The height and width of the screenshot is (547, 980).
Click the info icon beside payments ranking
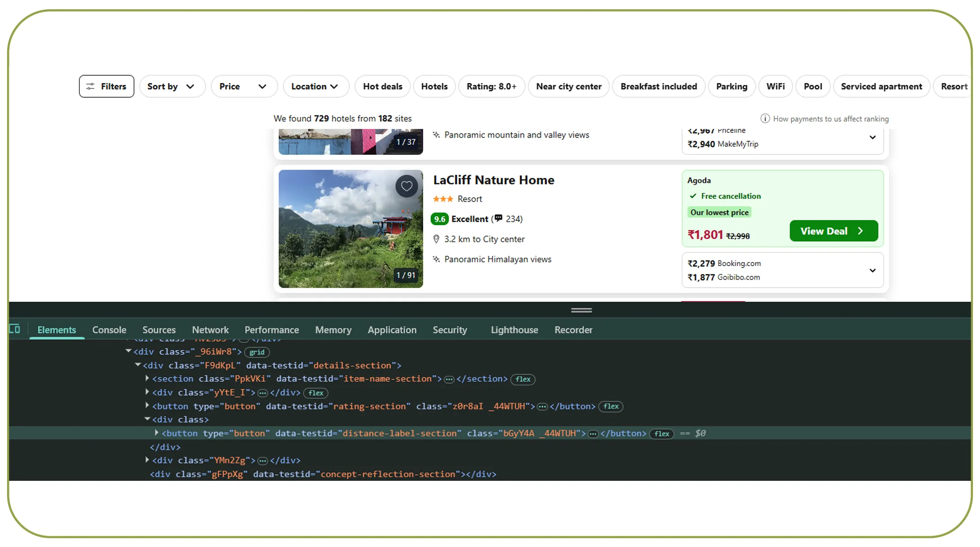[x=765, y=119]
